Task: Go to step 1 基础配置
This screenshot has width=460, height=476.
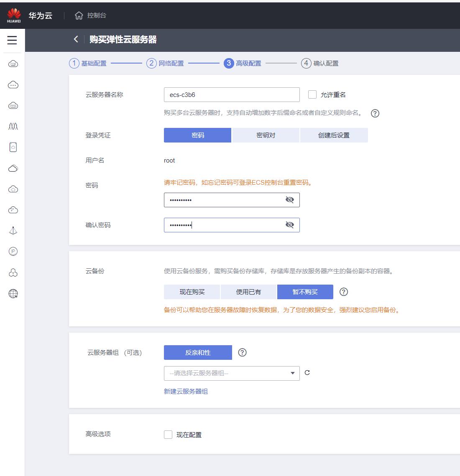Action: coord(88,63)
